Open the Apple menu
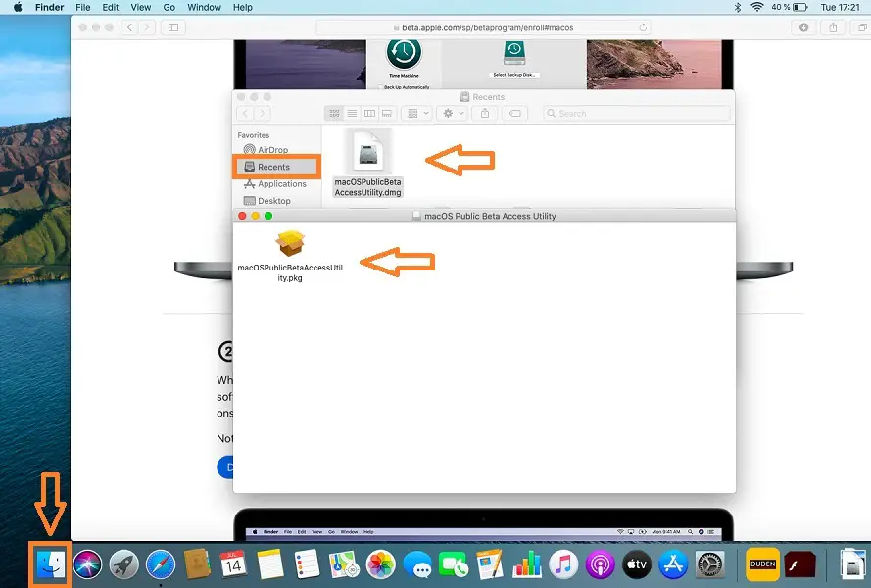 tap(17, 7)
